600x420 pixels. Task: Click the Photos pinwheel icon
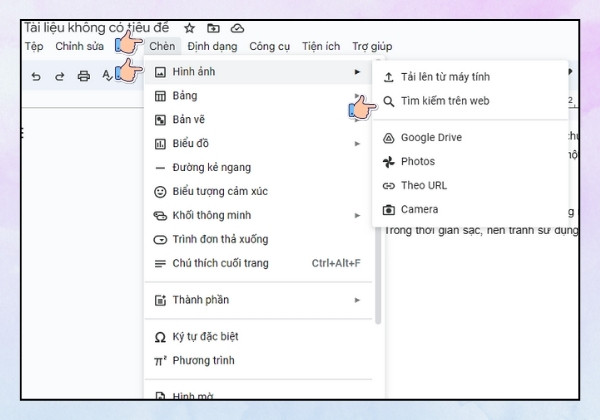point(388,162)
